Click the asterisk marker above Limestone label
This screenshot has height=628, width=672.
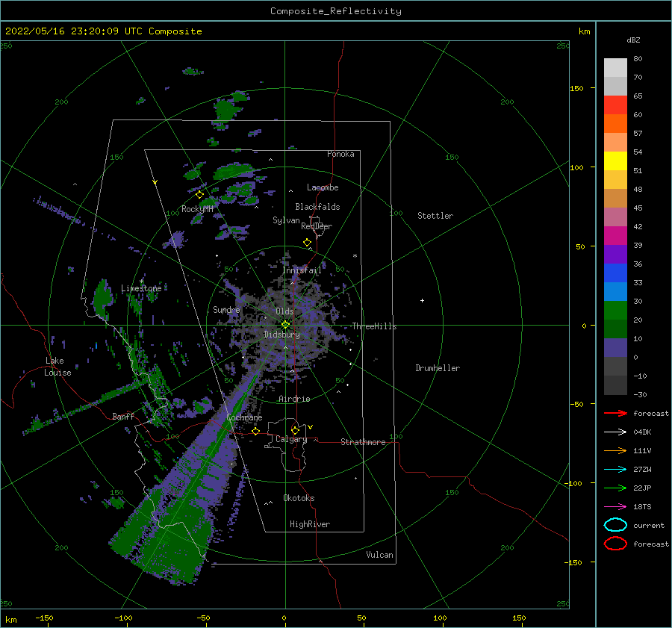point(141,282)
